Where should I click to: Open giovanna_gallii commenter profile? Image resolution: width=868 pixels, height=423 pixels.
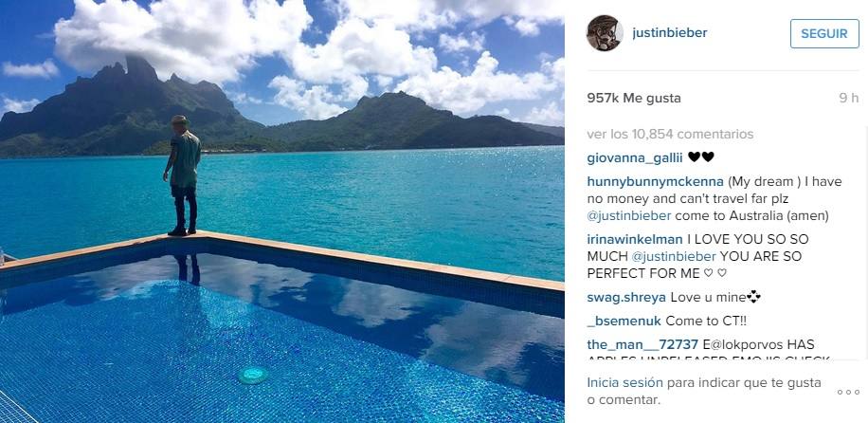634,157
